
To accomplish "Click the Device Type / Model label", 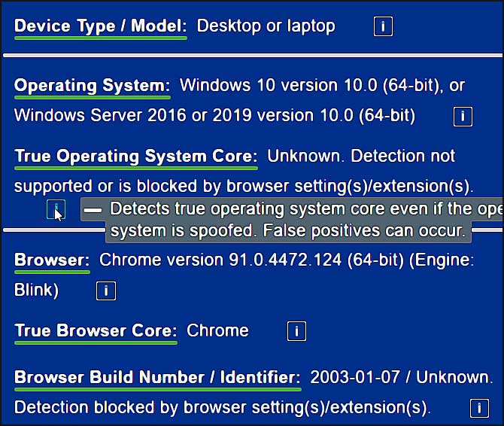I will click(x=101, y=26).
